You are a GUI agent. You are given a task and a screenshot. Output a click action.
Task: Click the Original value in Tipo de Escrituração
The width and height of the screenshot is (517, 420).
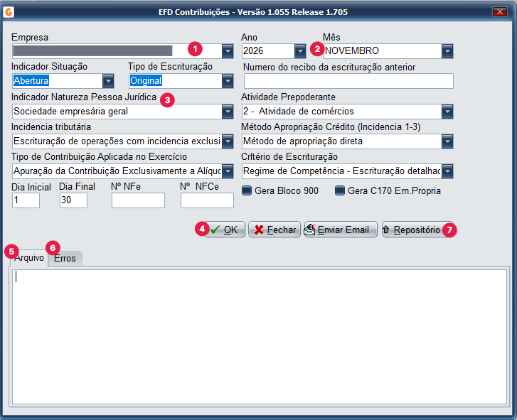point(146,81)
